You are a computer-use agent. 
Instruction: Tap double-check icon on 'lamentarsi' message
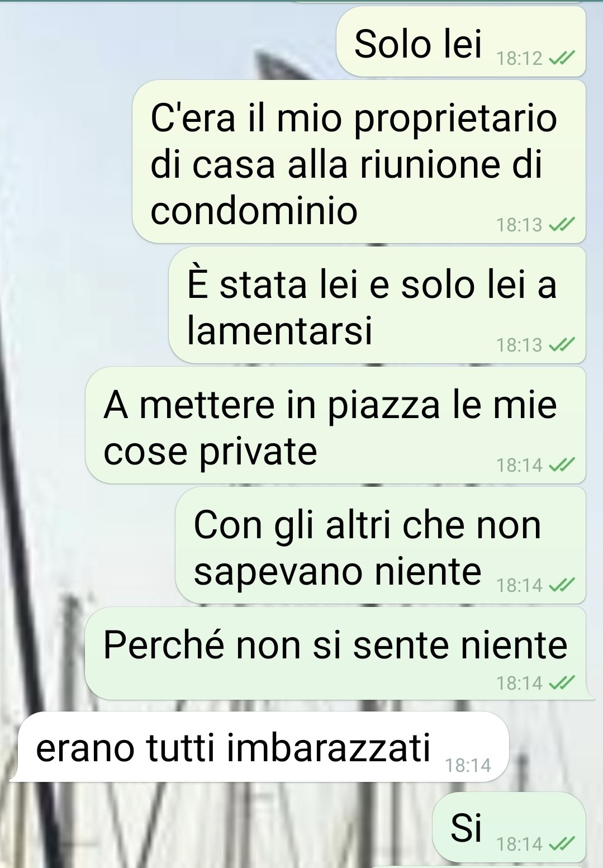[x=561, y=345]
